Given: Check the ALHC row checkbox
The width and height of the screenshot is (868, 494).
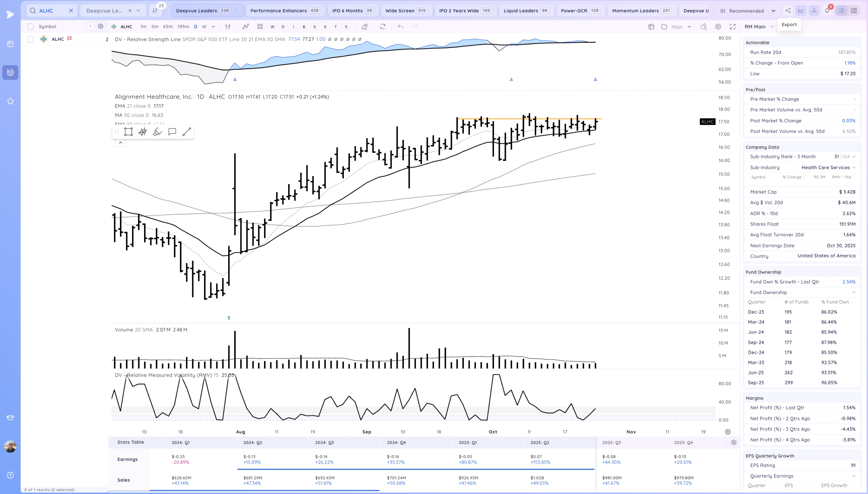Looking at the screenshot, I should pos(31,39).
